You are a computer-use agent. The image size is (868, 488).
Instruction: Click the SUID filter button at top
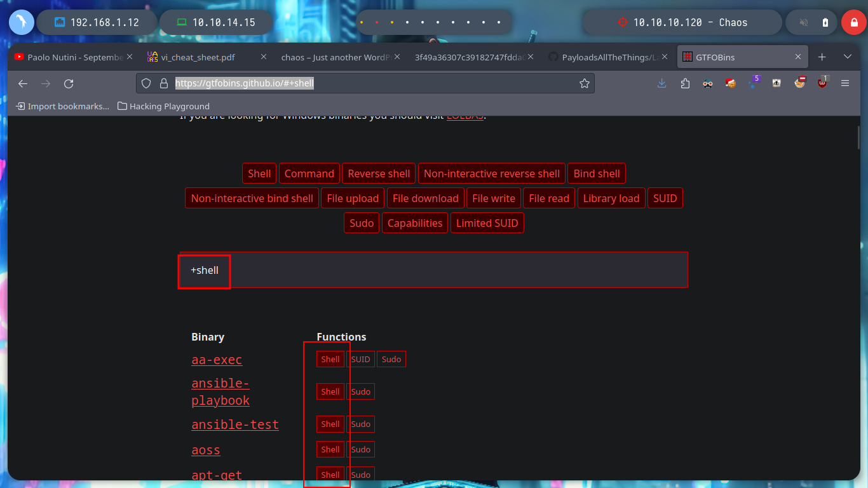click(x=665, y=198)
